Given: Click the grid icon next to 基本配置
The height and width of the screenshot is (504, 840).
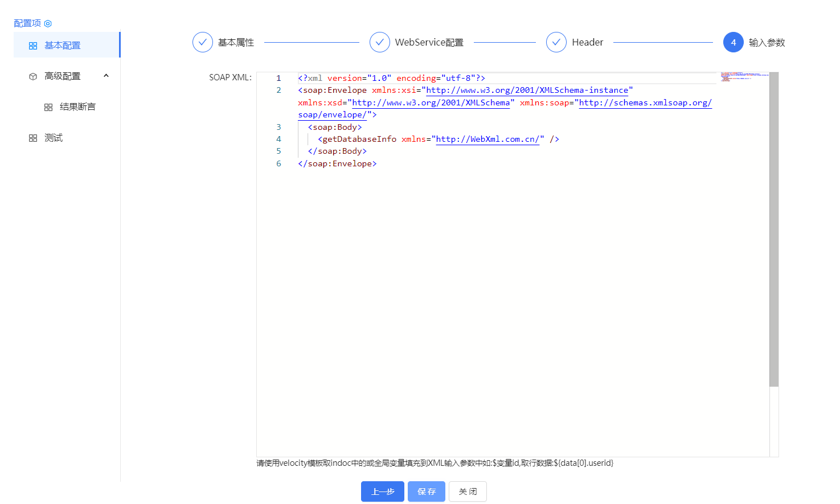Looking at the screenshot, I should coord(33,46).
